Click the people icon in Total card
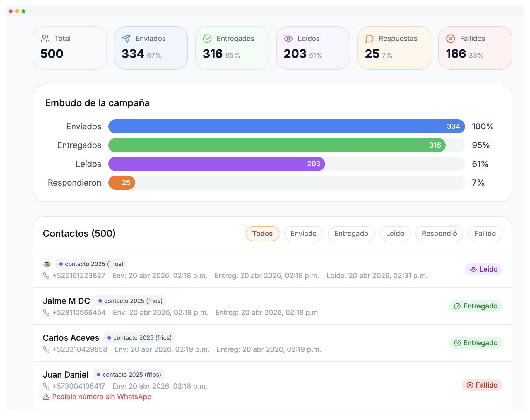The width and height of the screenshot is (530, 420). pos(45,39)
